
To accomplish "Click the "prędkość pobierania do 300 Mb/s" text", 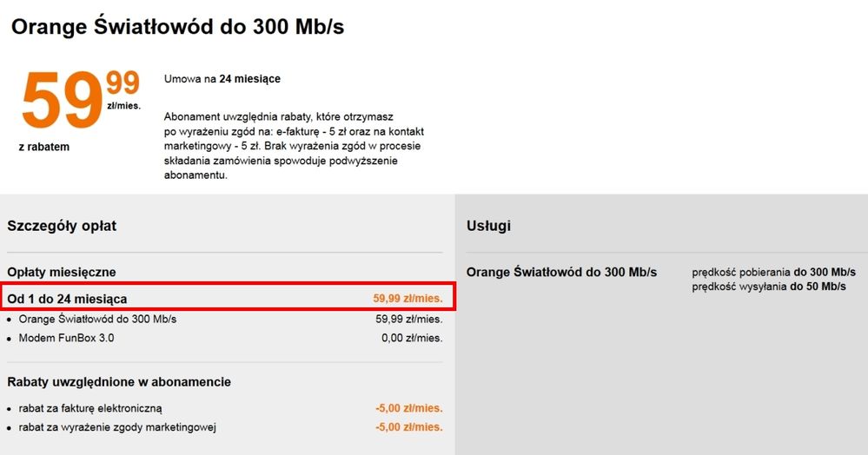I will (768, 272).
